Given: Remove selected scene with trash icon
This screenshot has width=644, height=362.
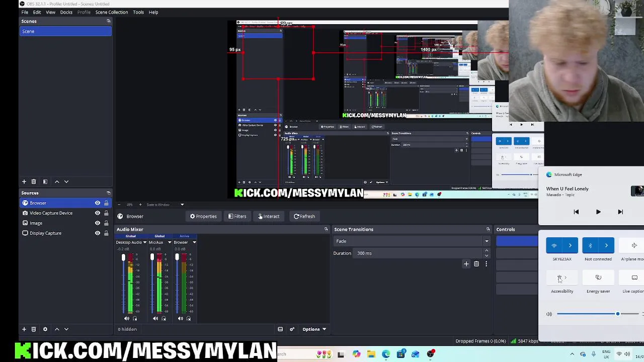Looking at the screenshot, I should [34, 182].
